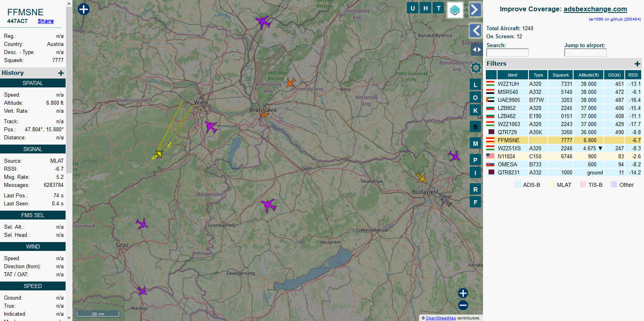Sort table by Altitude(ft) column
This screenshot has width=644, height=321.
coord(588,75)
